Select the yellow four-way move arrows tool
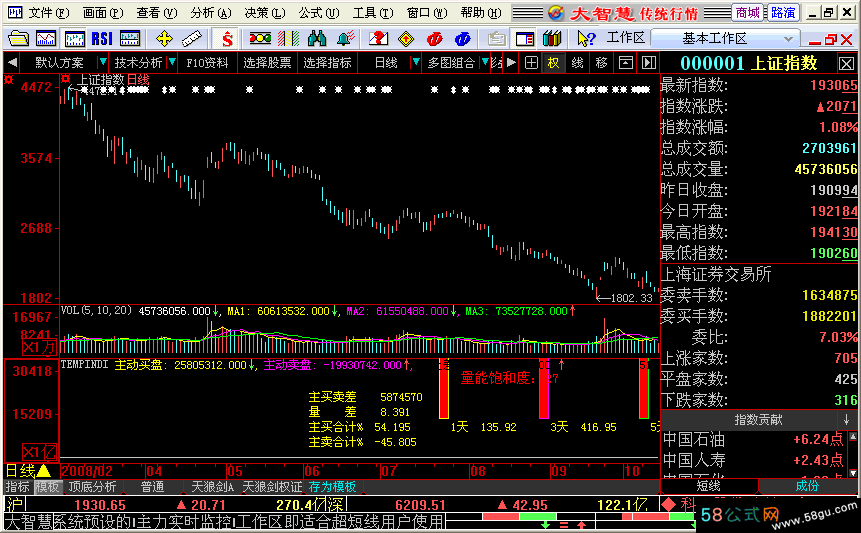The height and width of the screenshot is (533, 861). click(x=164, y=38)
